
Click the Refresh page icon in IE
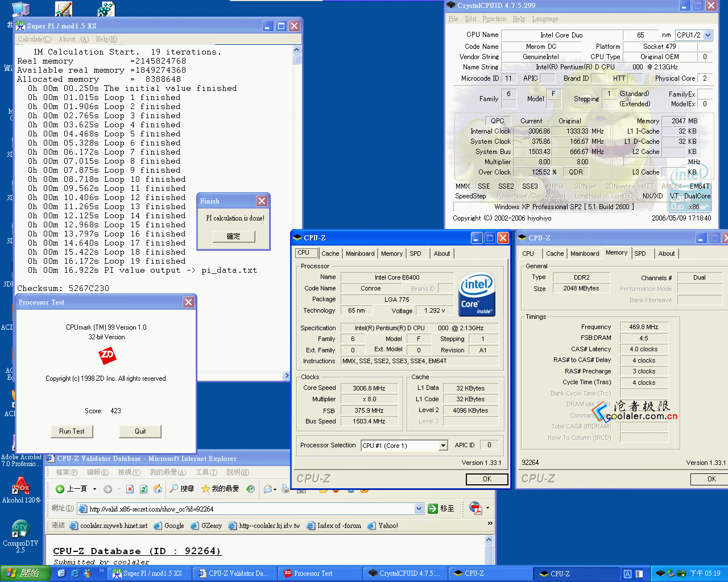tap(143, 489)
